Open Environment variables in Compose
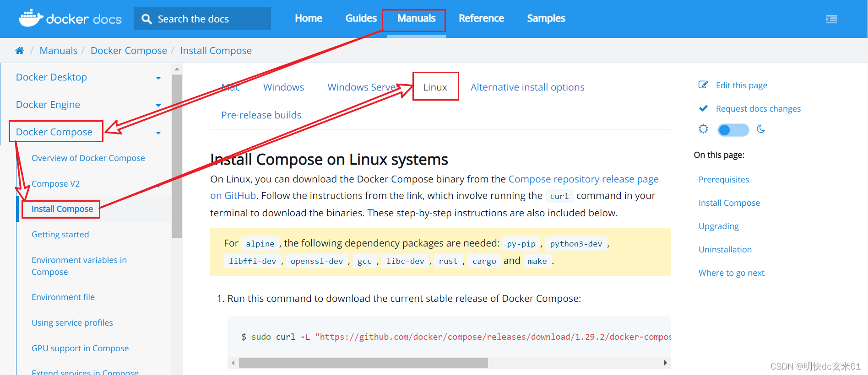This screenshot has width=868, height=375. pyautogui.click(x=79, y=266)
